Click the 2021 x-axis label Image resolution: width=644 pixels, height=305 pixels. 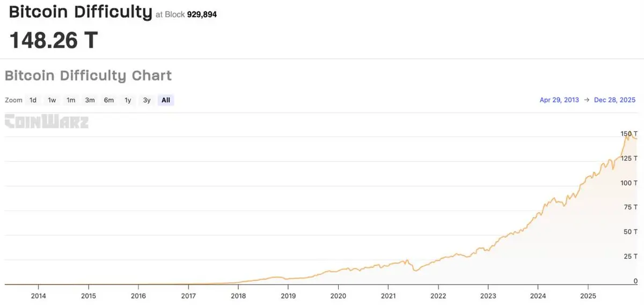(388, 296)
